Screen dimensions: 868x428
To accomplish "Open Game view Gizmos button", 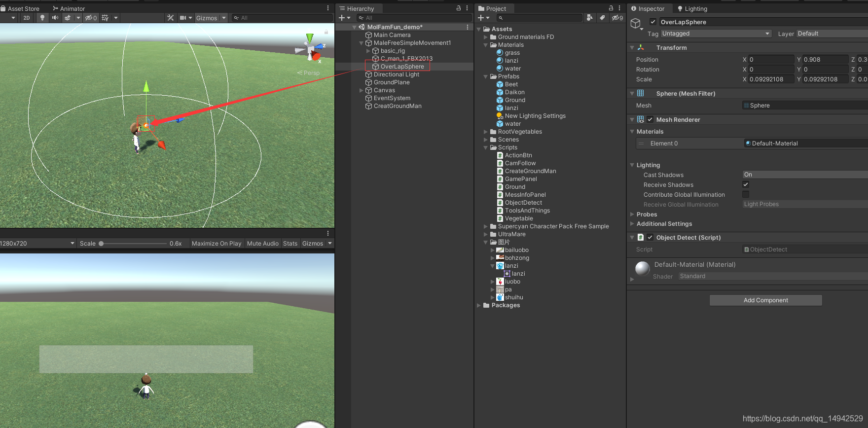I will [x=313, y=244].
